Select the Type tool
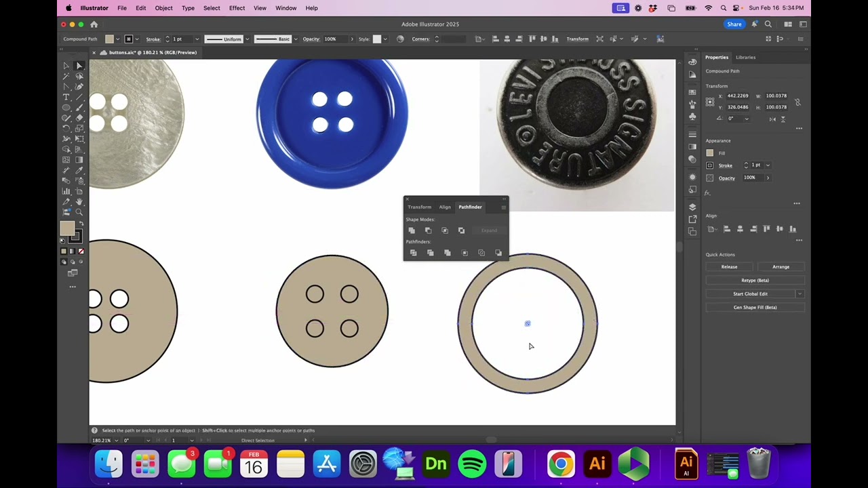Screen dimensions: 868x488 66,98
